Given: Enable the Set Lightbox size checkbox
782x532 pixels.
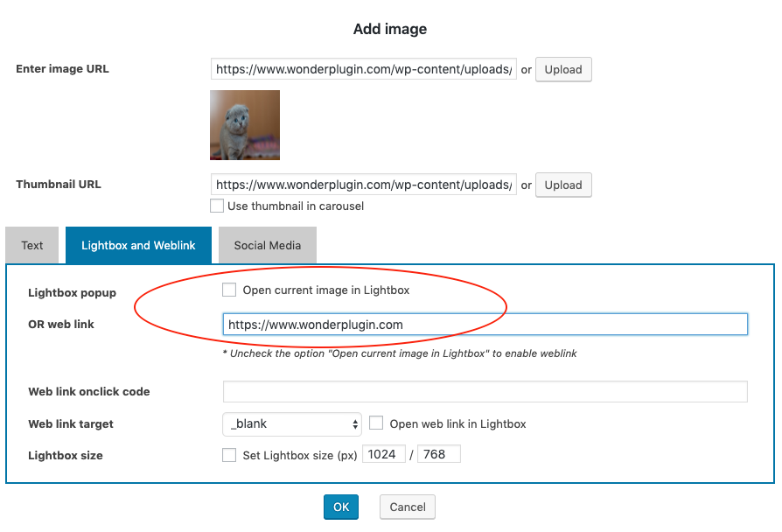Looking at the screenshot, I should 229,455.
